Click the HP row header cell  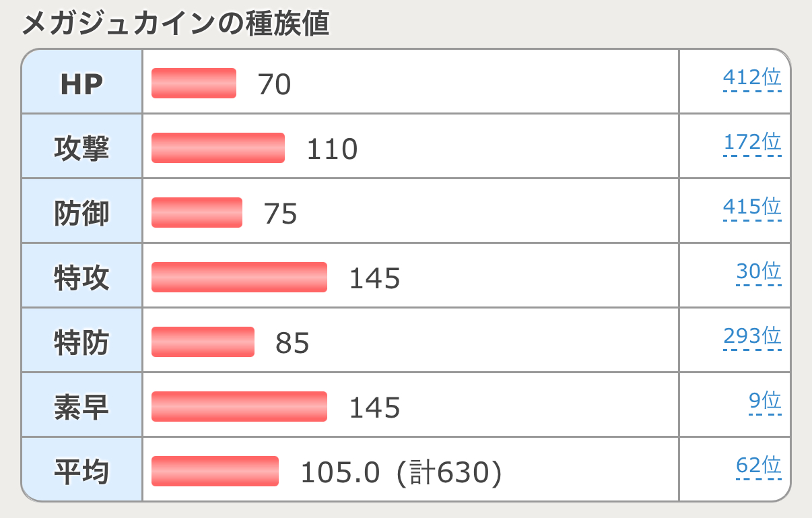click(x=81, y=84)
